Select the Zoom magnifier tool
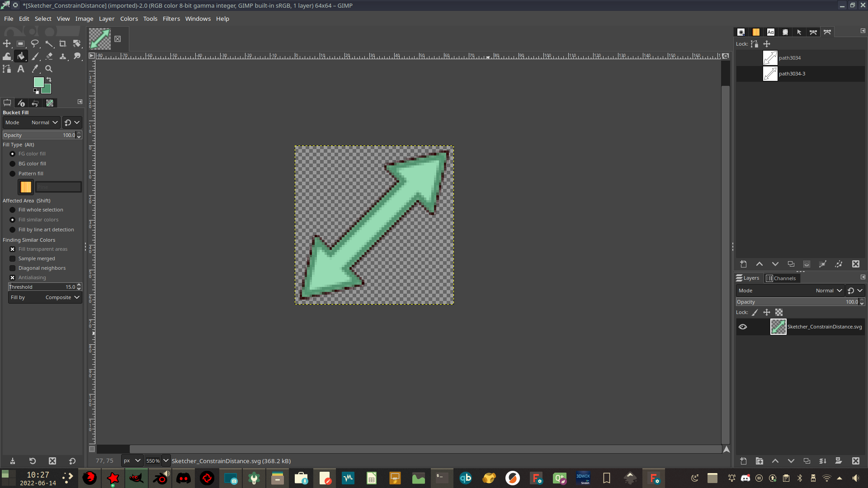The width and height of the screenshot is (868, 488). 49,69
